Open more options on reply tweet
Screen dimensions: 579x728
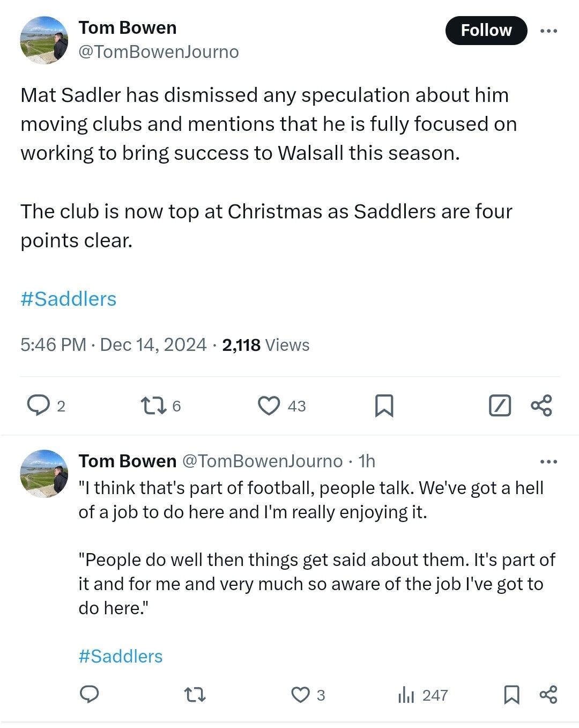tap(548, 461)
